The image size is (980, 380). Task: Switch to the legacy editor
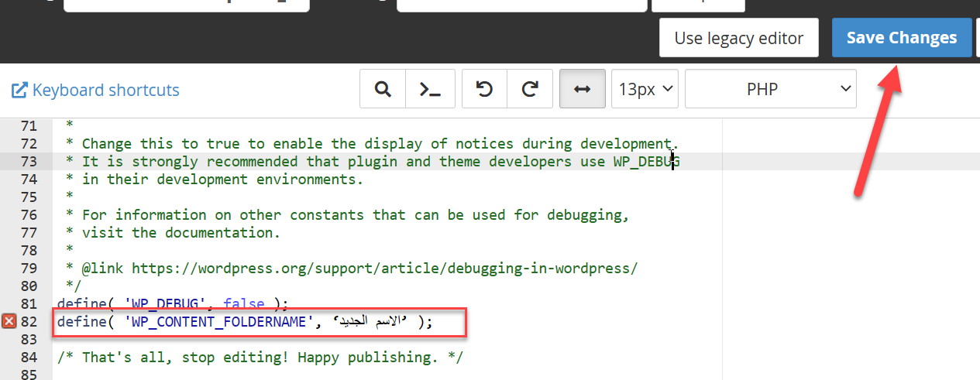tap(738, 38)
